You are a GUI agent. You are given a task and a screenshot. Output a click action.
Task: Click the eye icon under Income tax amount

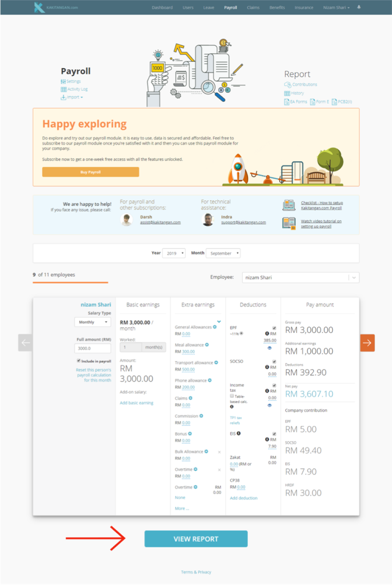[270, 405]
